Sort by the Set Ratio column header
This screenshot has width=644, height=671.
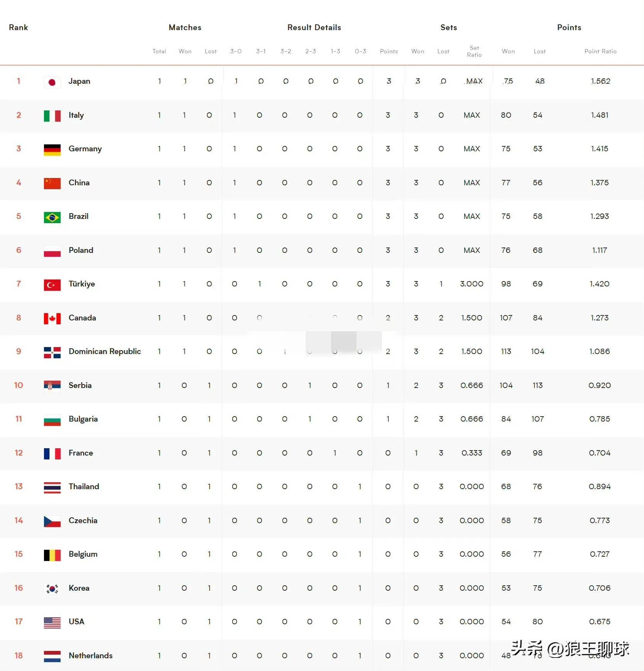click(x=474, y=51)
